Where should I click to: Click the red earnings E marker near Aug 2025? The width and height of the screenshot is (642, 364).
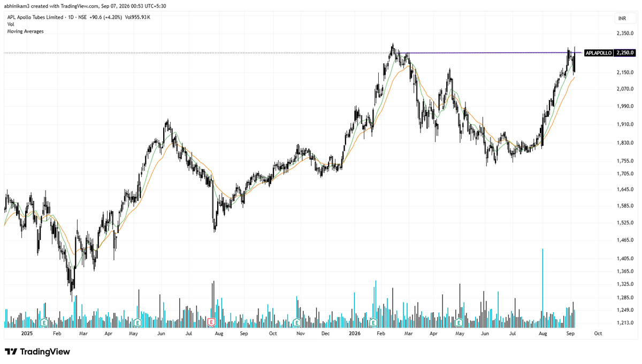211,322
